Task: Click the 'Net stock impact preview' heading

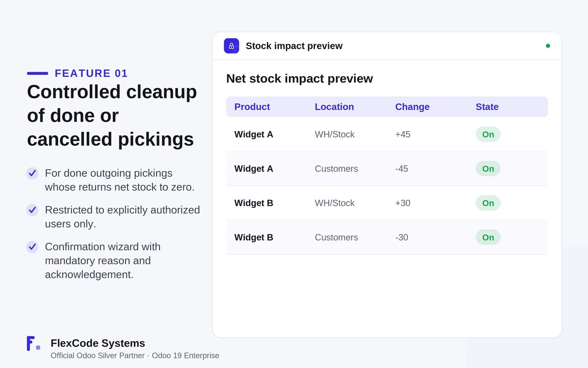Action: click(x=300, y=78)
